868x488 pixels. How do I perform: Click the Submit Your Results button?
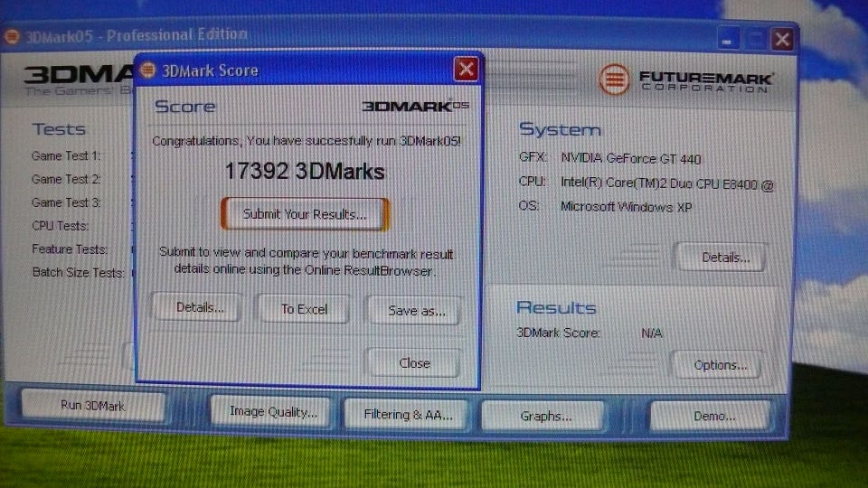click(x=305, y=214)
